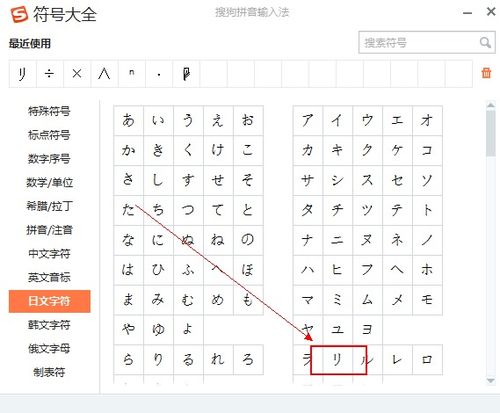Open the 制表符 category
The image size is (500, 413).
point(49,372)
